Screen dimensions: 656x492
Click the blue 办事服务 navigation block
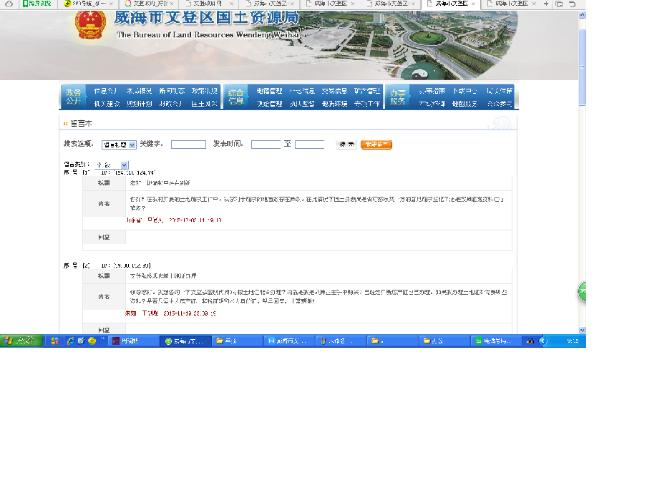[x=398, y=97]
